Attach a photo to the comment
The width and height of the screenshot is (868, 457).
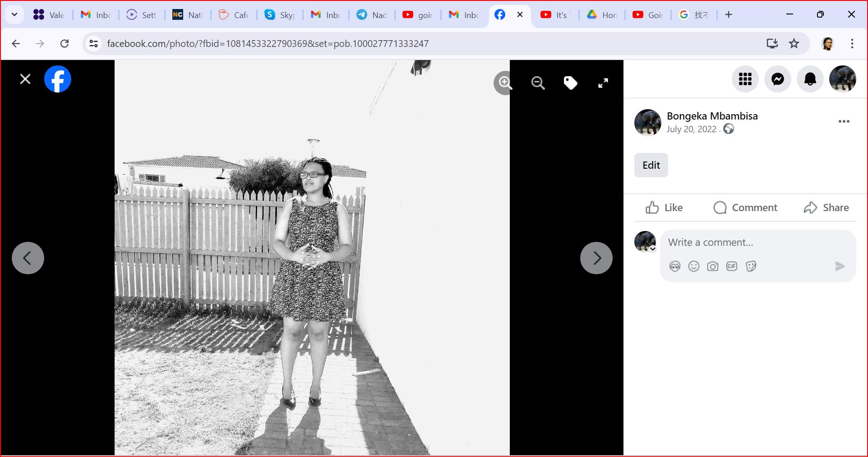point(712,266)
